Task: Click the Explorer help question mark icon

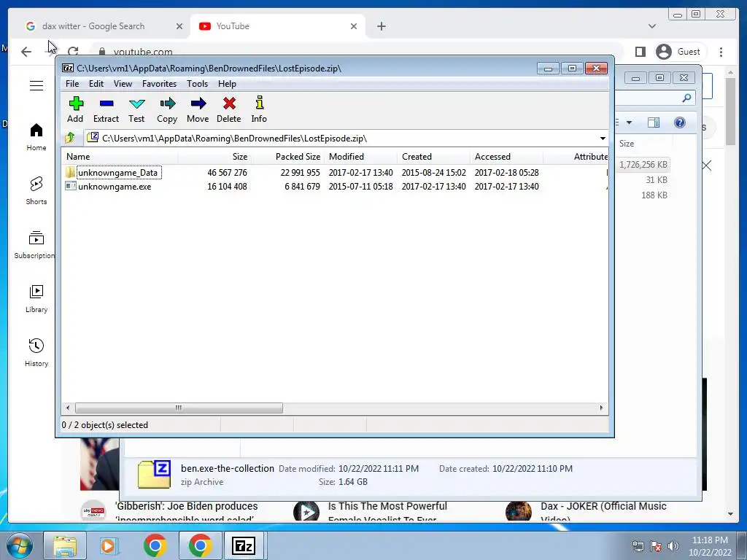Action: (x=680, y=122)
